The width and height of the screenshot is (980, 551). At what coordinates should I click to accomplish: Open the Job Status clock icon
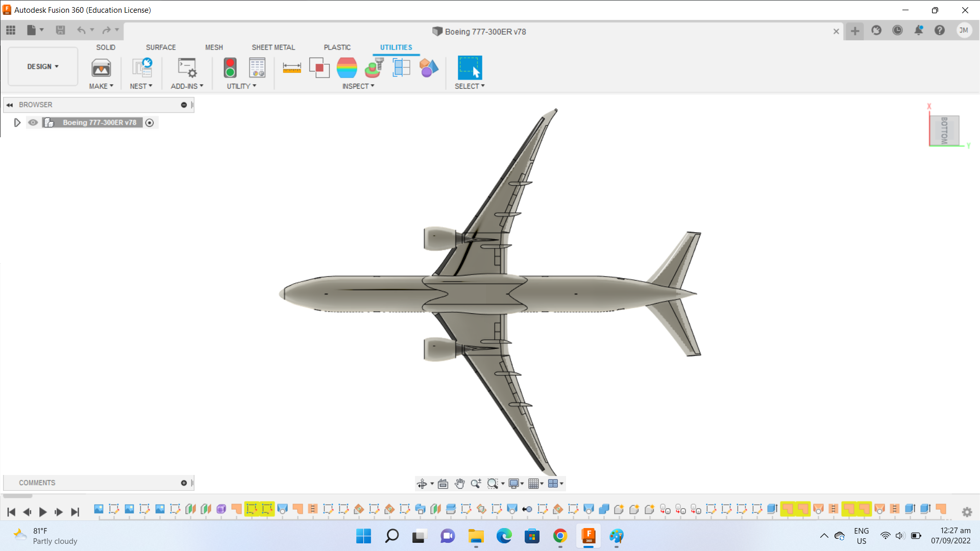point(897,31)
